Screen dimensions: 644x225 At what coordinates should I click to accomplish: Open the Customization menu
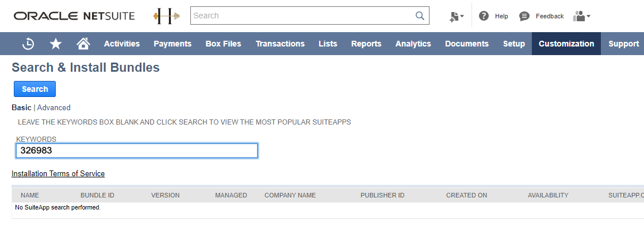tap(566, 44)
